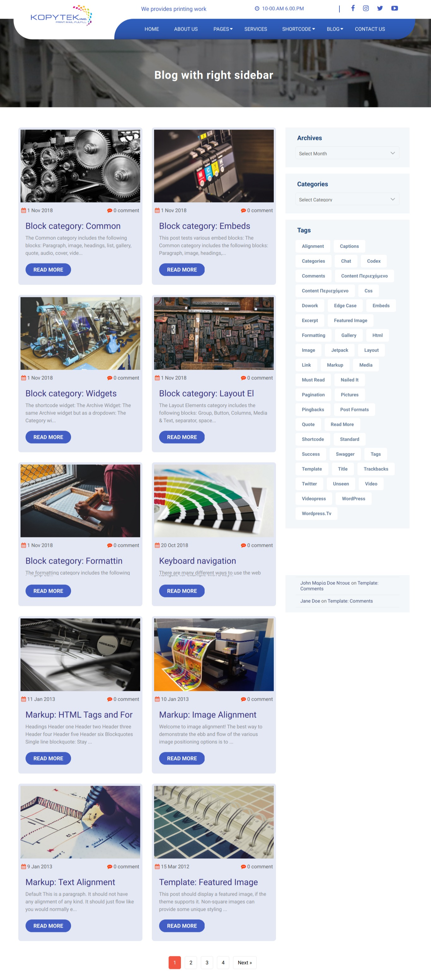The width and height of the screenshot is (431, 980).
Task: Click the Kopytek logo
Action: (61, 15)
